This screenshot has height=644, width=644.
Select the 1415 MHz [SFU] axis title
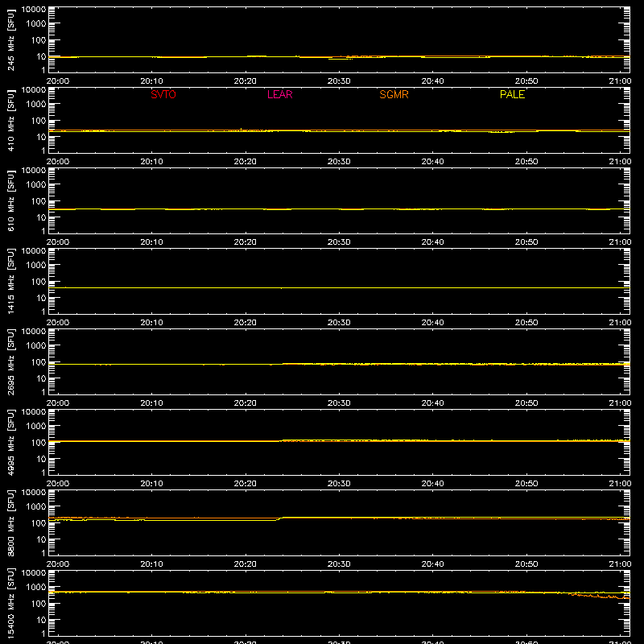coord(11,281)
